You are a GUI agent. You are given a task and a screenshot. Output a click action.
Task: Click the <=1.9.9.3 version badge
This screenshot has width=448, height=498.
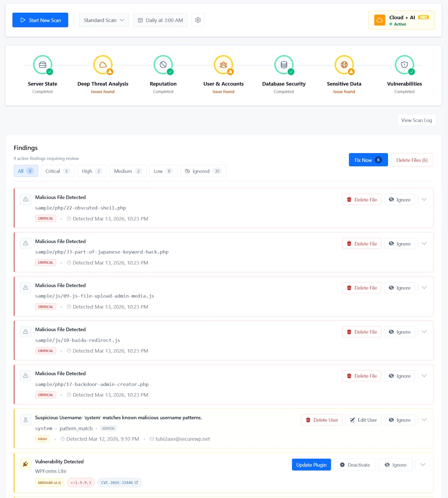(81, 483)
